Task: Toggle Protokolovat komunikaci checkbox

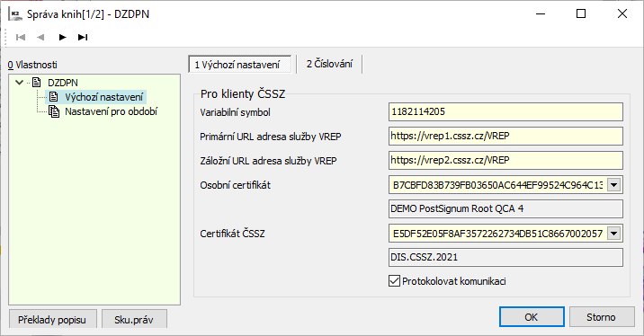Action: [x=394, y=281]
